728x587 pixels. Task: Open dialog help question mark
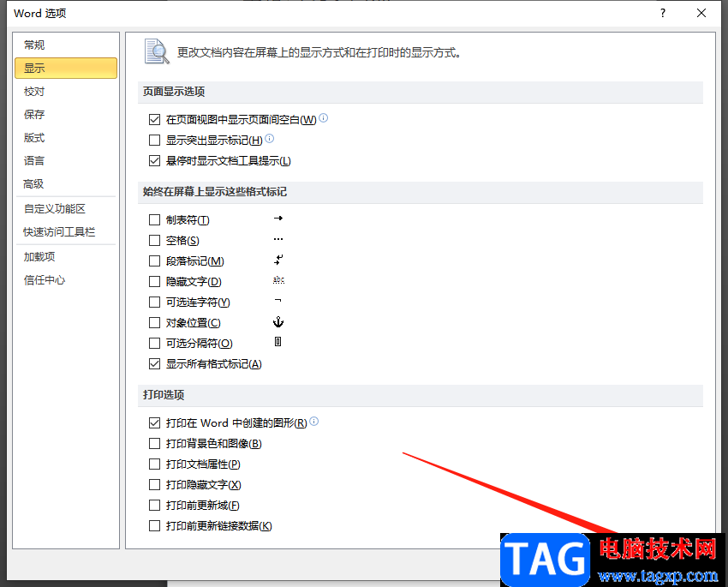(663, 13)
